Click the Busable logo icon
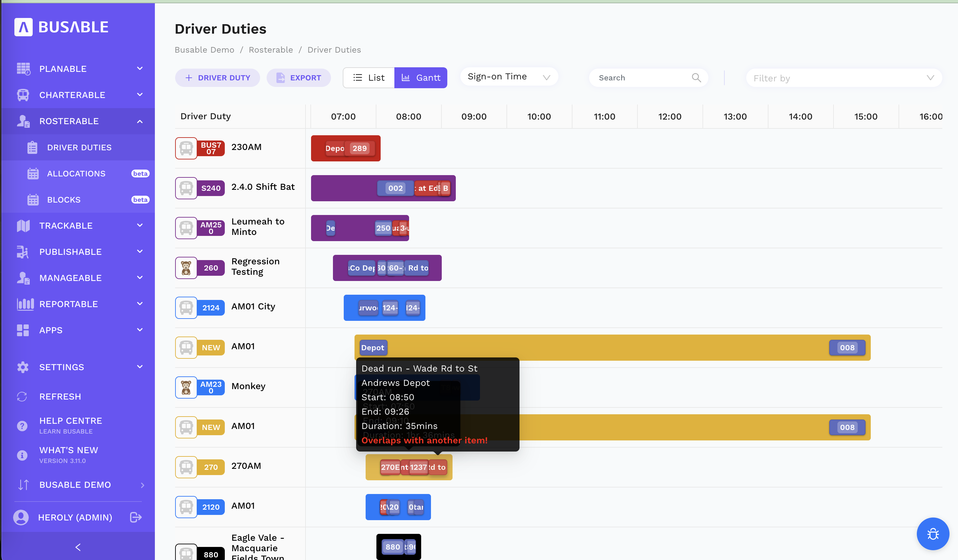The width and height of the screenshot is (958, 560). (23, 27)
